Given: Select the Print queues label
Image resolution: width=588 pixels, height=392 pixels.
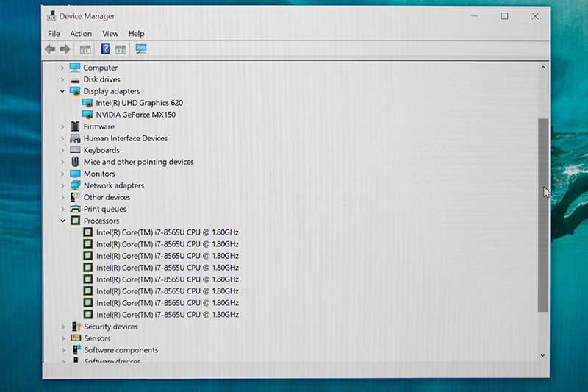Looking at the screenshot, I should [x=104, y=209].
